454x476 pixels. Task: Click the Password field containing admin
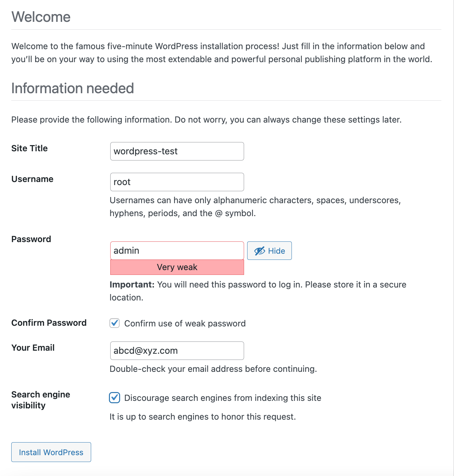coord(177,251)
